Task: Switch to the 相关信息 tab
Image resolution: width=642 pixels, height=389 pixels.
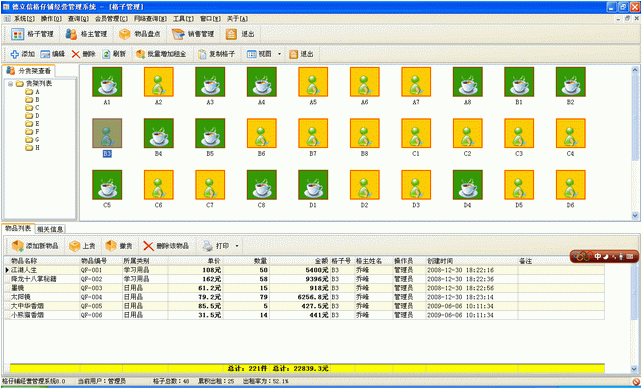Action: [50, 229]
